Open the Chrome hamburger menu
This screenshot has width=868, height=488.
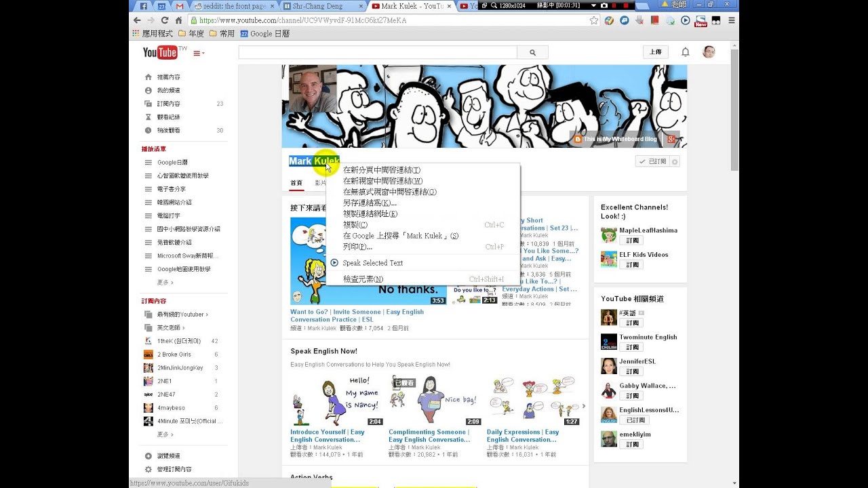pyautogui.click(x=730, y=20)
